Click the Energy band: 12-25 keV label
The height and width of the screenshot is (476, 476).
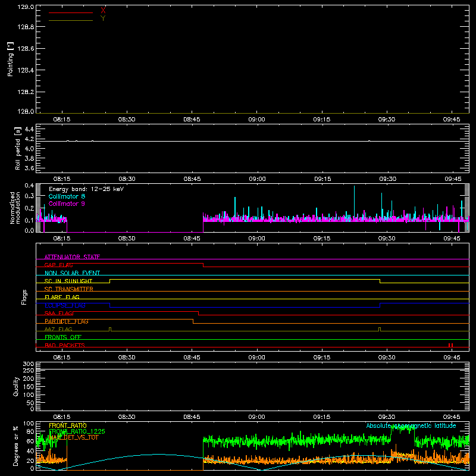pyautogui.click(x=86, y=189)
